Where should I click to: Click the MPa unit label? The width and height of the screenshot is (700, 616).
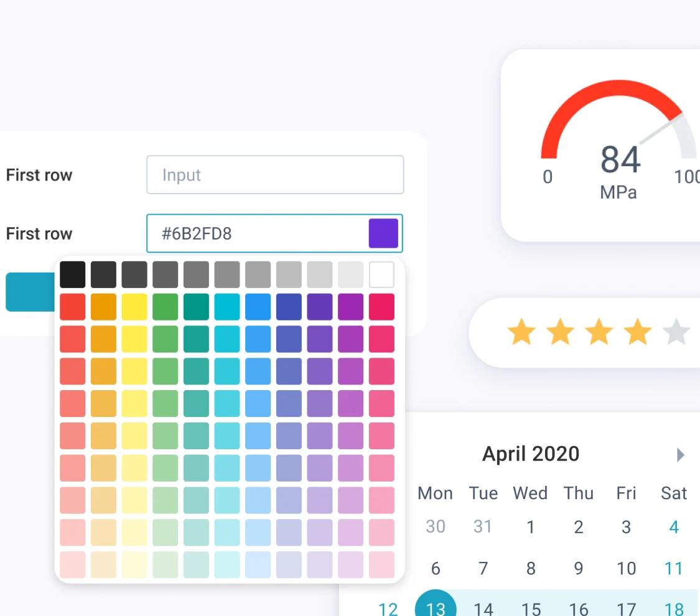(x=618, y=192)
